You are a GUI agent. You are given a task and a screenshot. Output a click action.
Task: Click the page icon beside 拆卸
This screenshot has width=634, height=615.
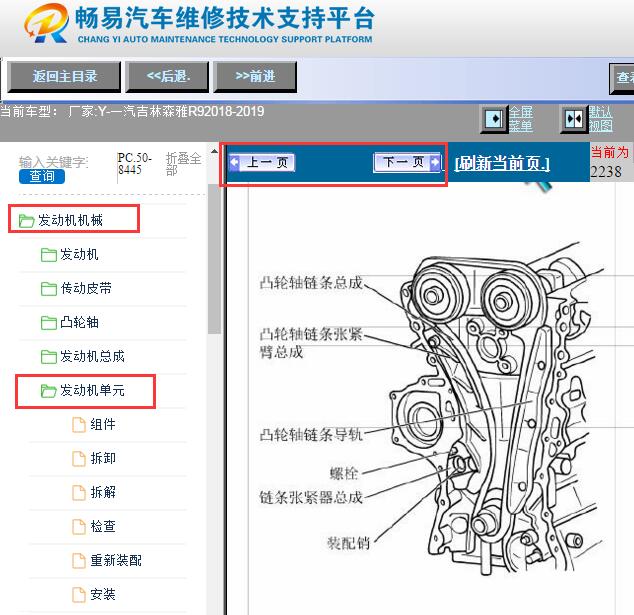(79, 459)
